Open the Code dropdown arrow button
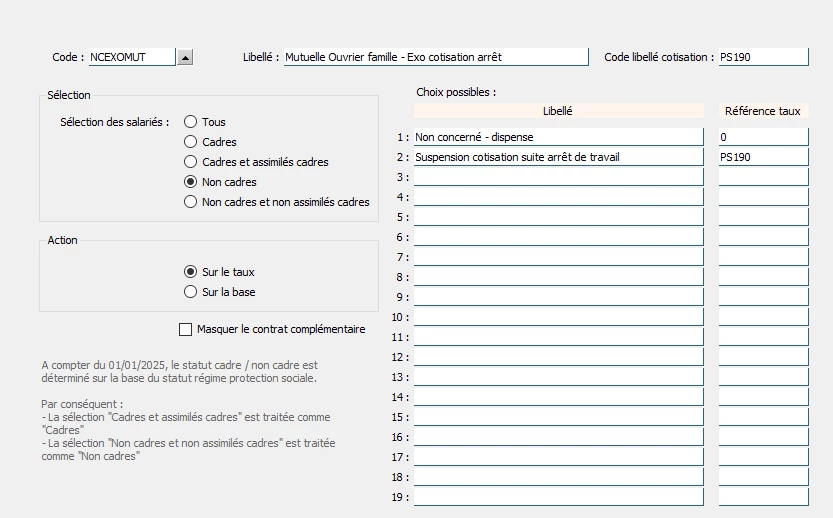 (185, 57)
